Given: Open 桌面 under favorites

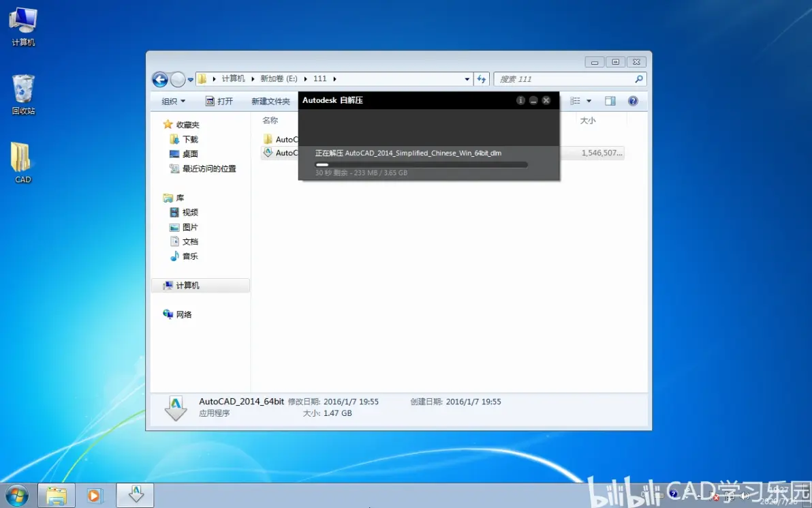Looking at the screenshot, I should (x=184, y=153).
